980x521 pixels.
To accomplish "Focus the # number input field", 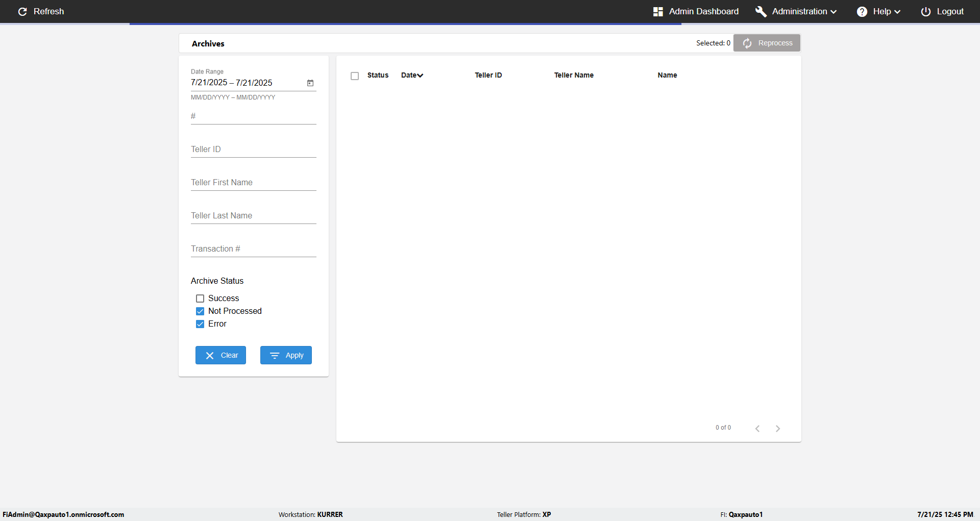I will (x=254, y=116).
